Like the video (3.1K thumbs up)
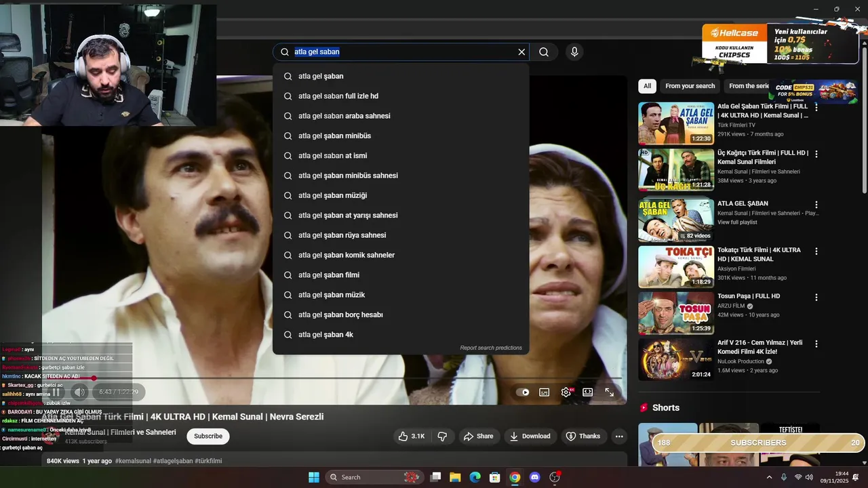This screenshot has width=868, height=488. click(411, 436)
